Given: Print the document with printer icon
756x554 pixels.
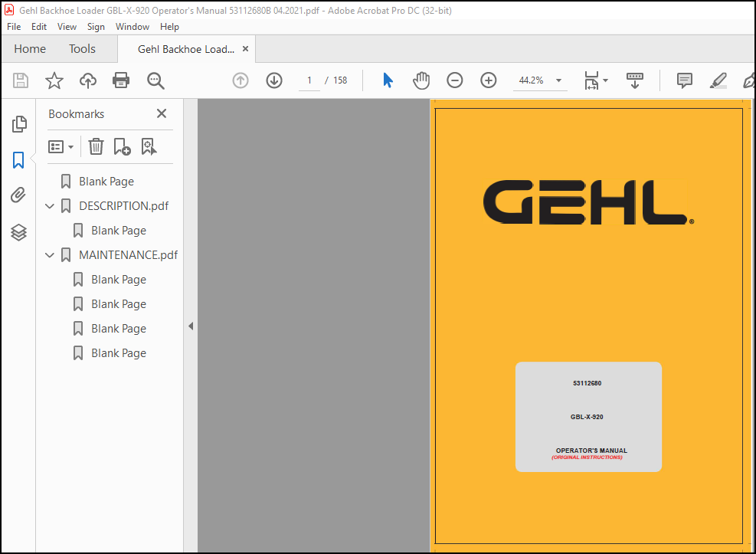Looking at the screenshot, I should pyautogui.click(x=121, y=80).
